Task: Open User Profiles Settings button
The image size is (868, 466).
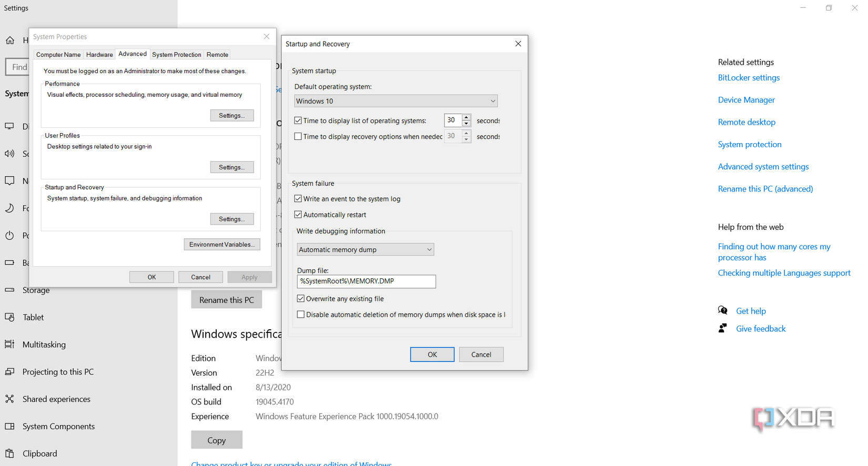Action: [232, 167]
